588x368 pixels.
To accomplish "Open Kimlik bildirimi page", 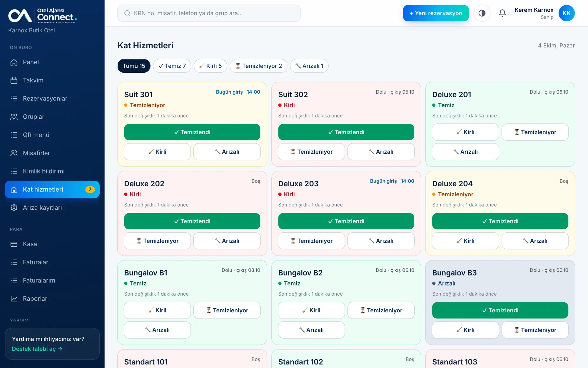I will (52, 171).
